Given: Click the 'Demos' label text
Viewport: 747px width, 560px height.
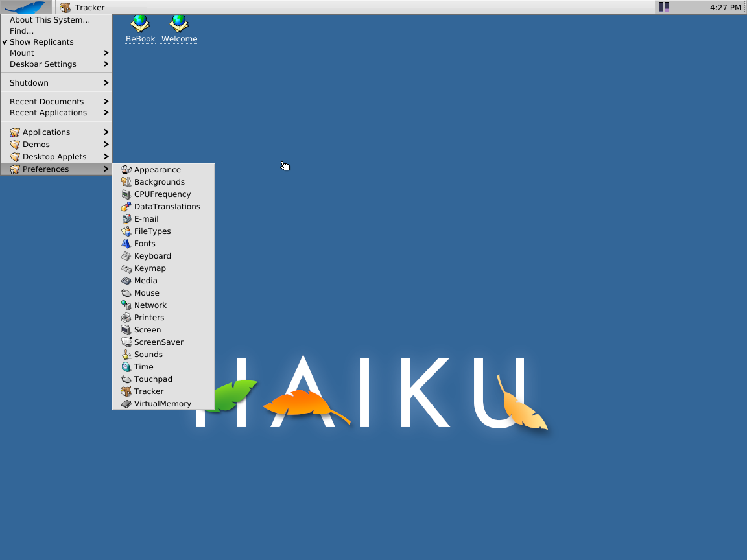Looking at the screenshot, I should click(36, 145).
